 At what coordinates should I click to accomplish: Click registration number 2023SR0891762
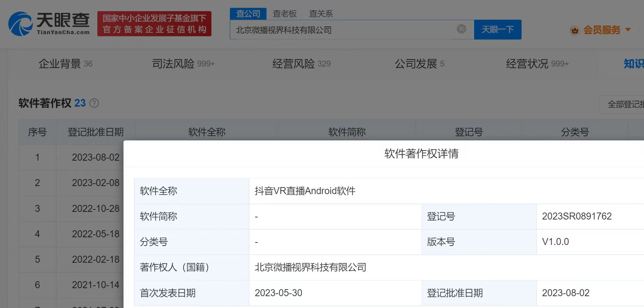click(x=577, y=216)
